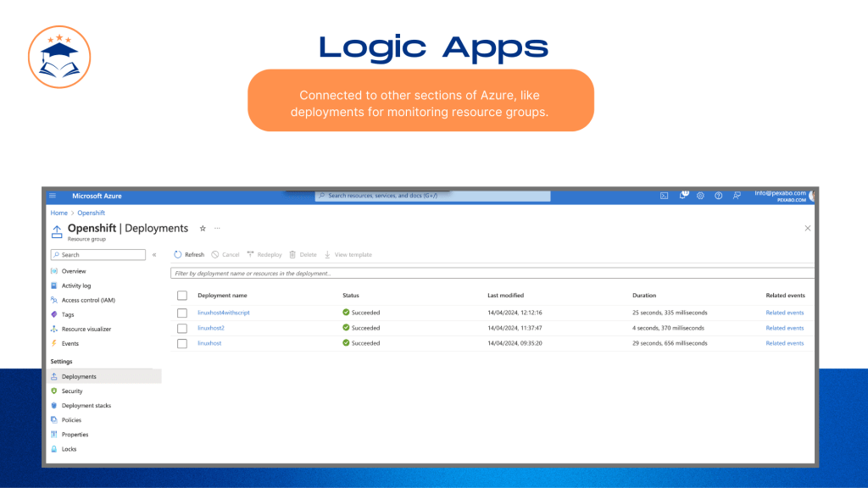Open Cloud Shell icon in Azure header
The image size is (868, 488).
coord(664,196)
